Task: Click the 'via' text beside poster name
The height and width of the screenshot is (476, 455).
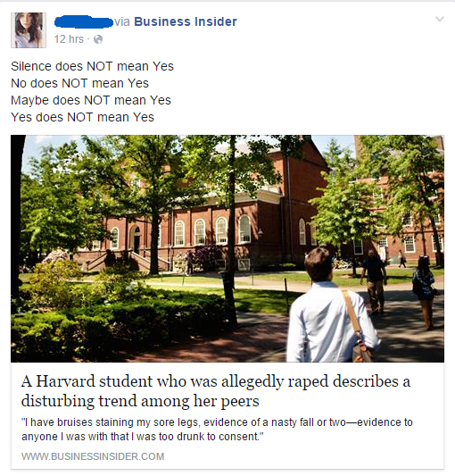Action: tap(122, 21)
